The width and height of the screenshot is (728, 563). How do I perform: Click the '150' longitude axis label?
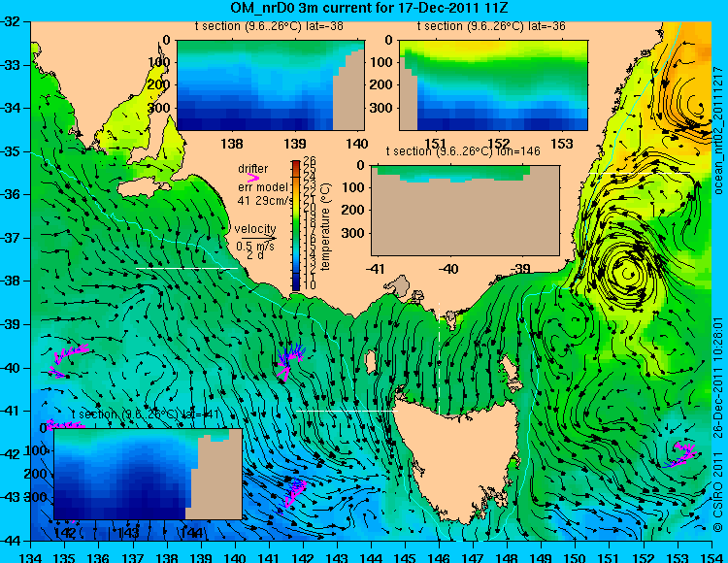pyautogui.click(x=576, y=557)
